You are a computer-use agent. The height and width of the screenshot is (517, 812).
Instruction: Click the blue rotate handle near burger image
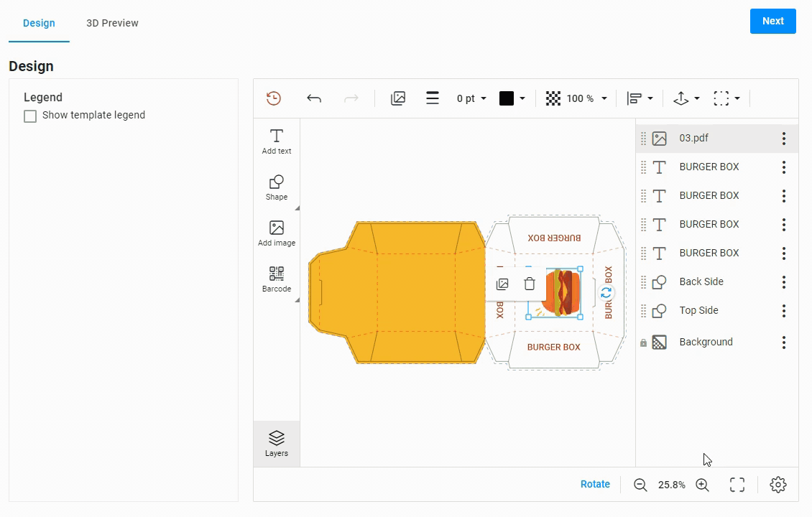point(606,294)
